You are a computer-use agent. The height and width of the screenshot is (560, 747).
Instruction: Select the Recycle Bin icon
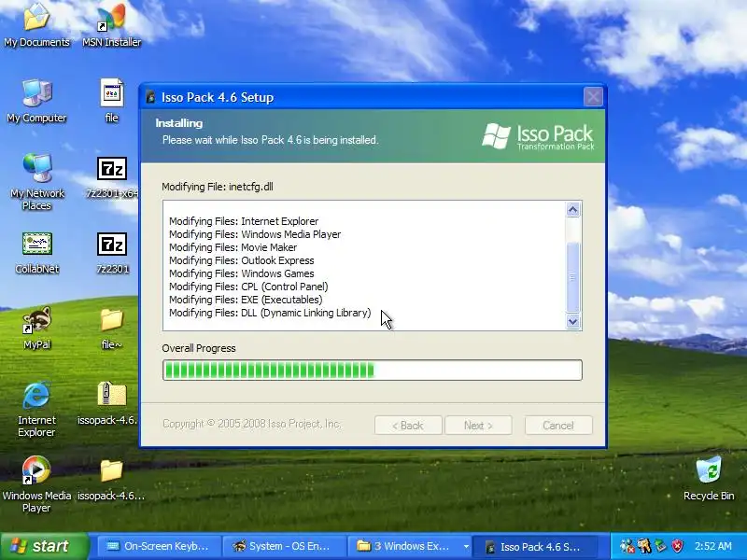(709, 478)
